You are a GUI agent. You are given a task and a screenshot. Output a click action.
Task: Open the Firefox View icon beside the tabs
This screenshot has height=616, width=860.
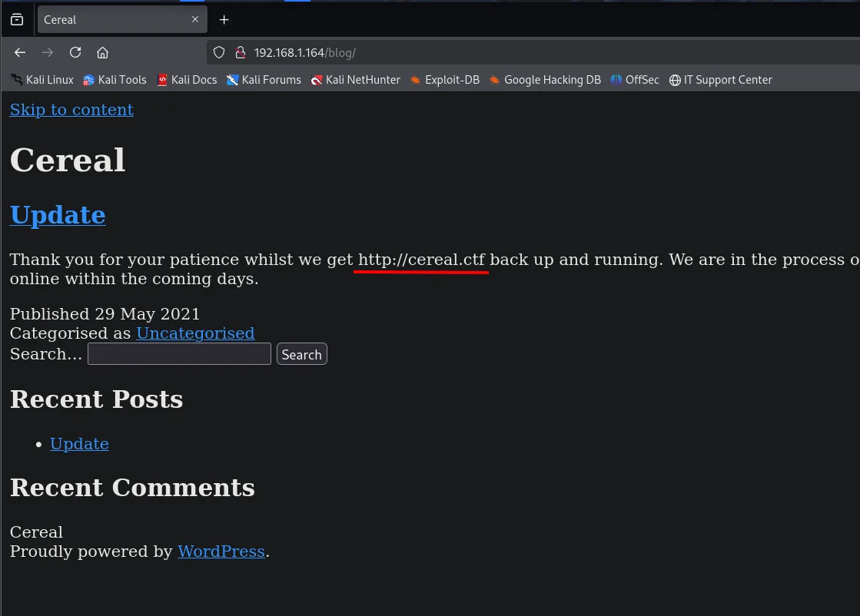click(17, 20)
